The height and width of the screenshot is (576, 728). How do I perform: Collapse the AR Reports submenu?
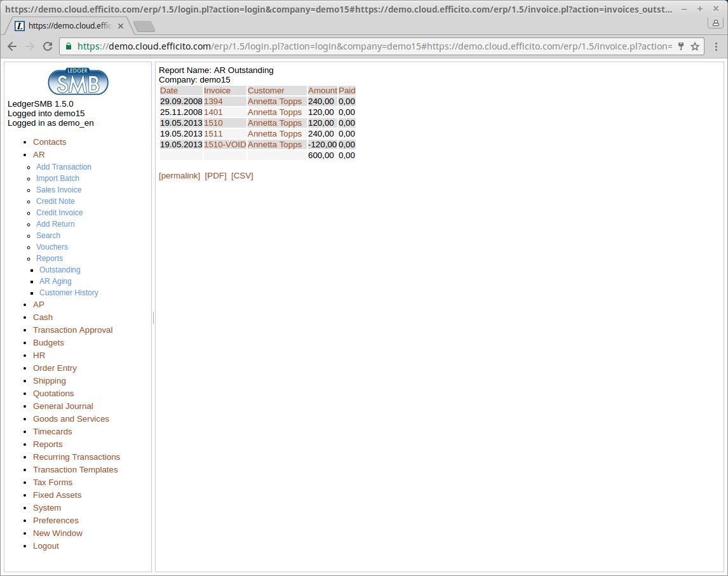point(50,258)
